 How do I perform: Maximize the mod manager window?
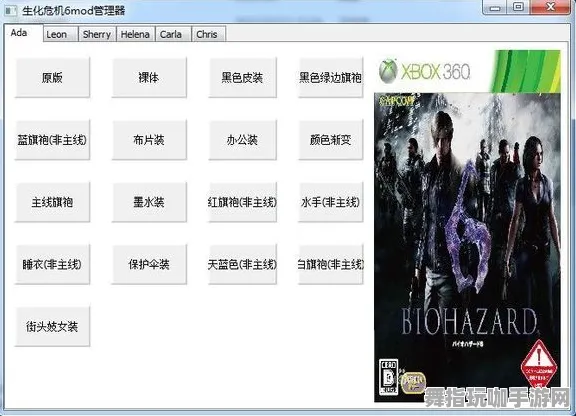[x=518, y=7]
